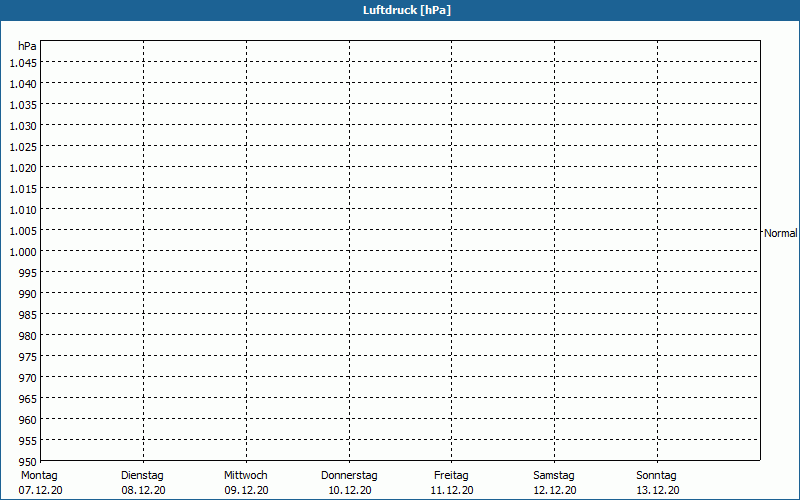
Task: Click the 1.015 y-axis value
Action: [x=23, y=189]
